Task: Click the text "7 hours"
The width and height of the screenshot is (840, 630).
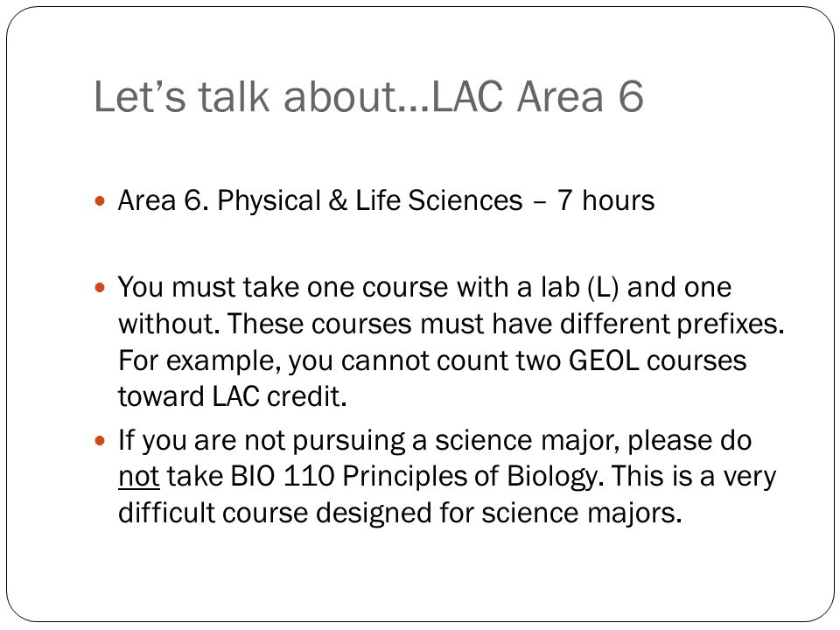Action: click(x=605, y=200)
